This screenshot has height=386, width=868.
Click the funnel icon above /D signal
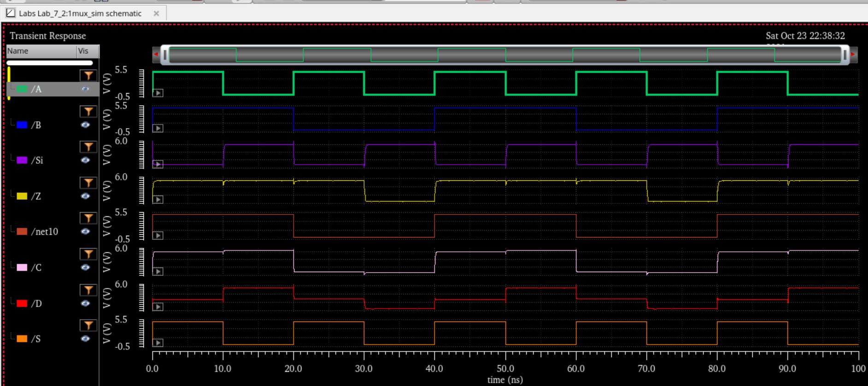point(88,290)
